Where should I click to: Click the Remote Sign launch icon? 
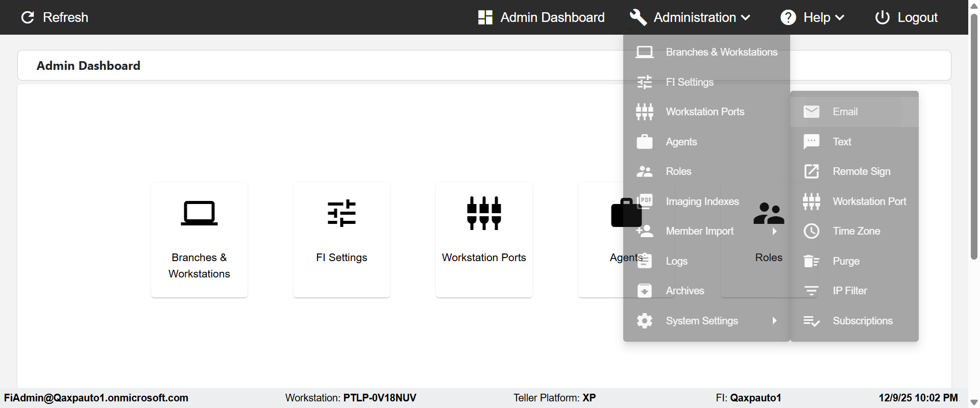(812, 171)
